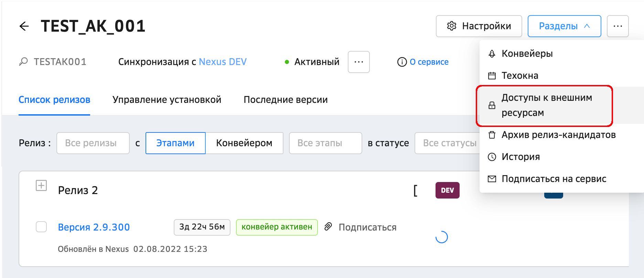
Task: Open the Nexus DEV link
Action: click(223, 62)
